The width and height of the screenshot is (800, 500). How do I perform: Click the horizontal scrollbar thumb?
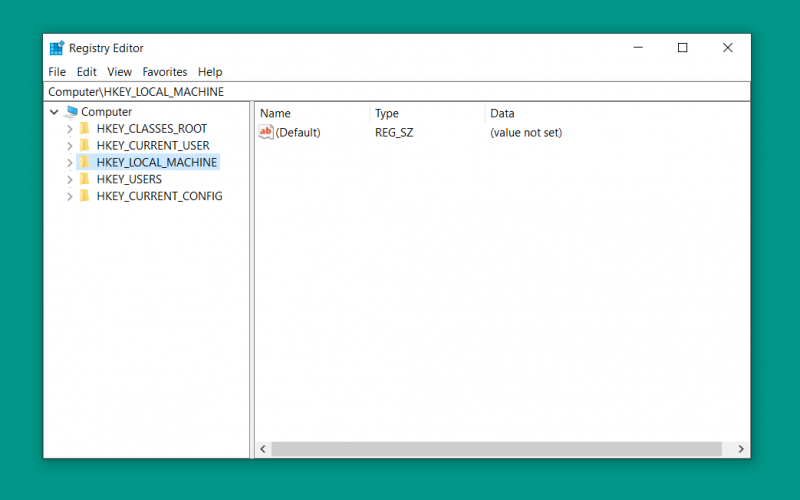point(496,449)
